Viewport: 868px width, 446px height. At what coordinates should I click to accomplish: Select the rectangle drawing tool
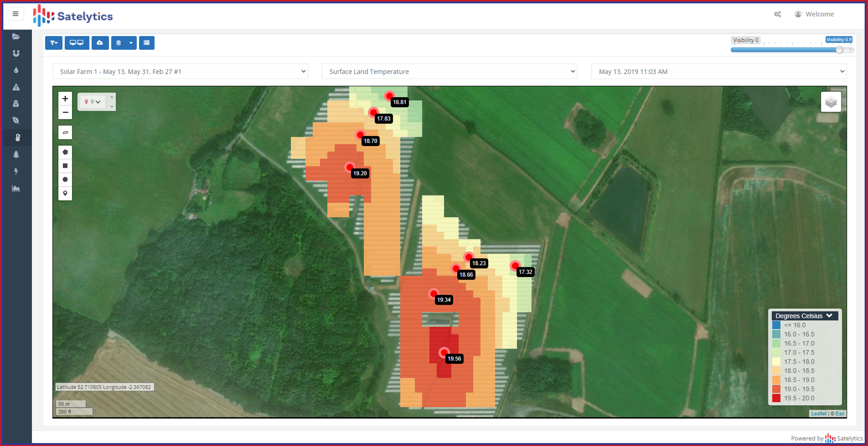(x=65, y=166)
